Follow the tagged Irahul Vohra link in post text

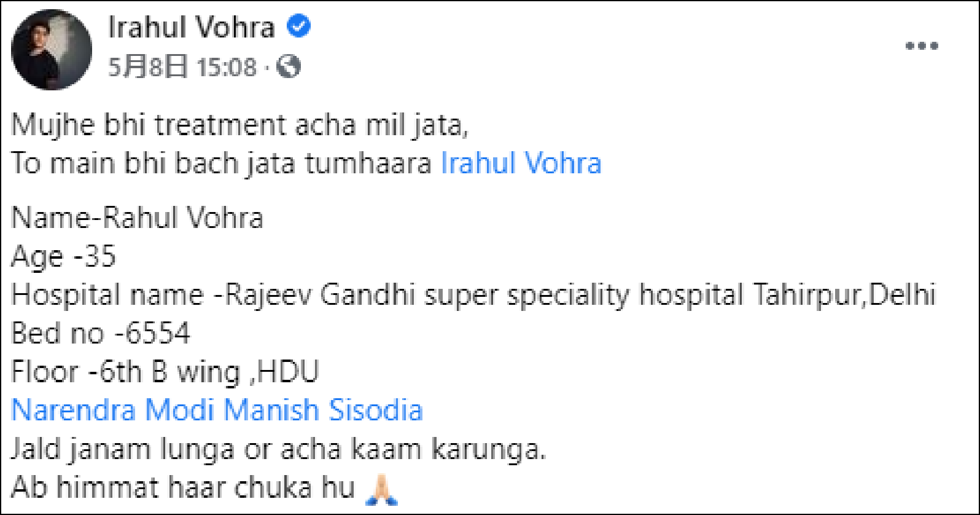tap(521, 163)
